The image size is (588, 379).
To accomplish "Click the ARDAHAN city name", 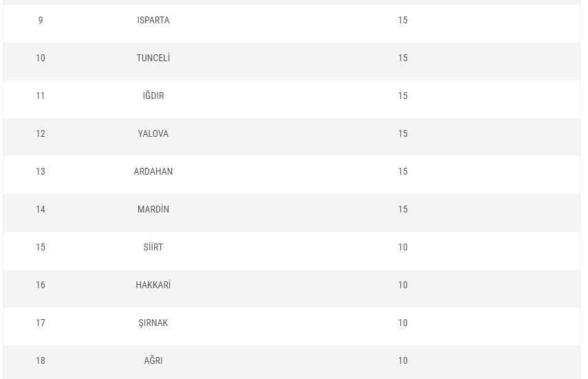I will click(153, 172).
